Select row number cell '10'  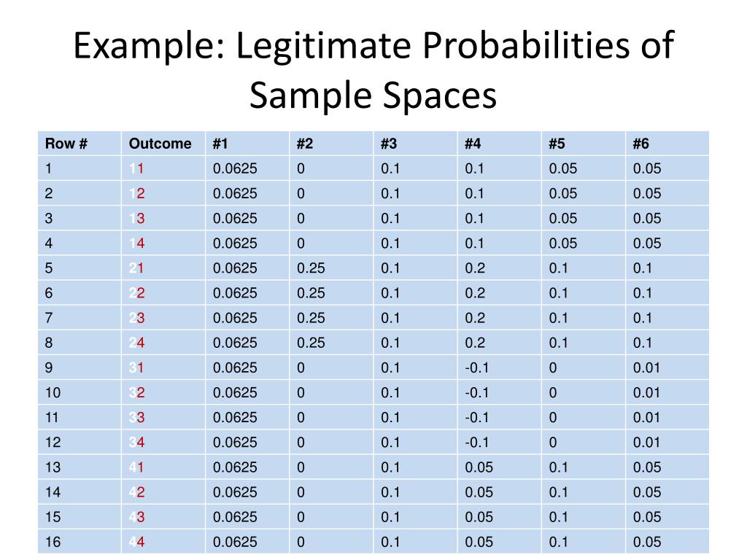click(x=53, y=392)
